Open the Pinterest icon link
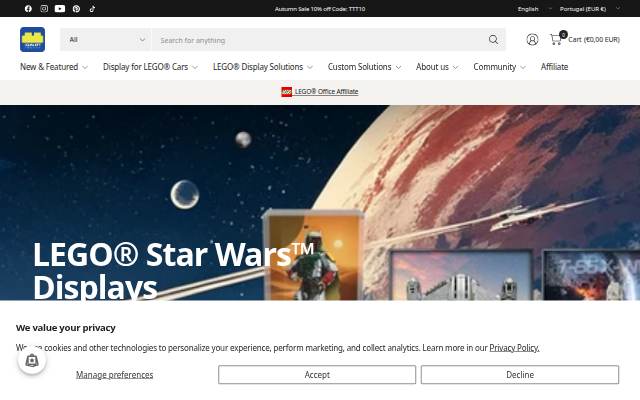This screenshot has height=400, width=640. pos(76,9)
